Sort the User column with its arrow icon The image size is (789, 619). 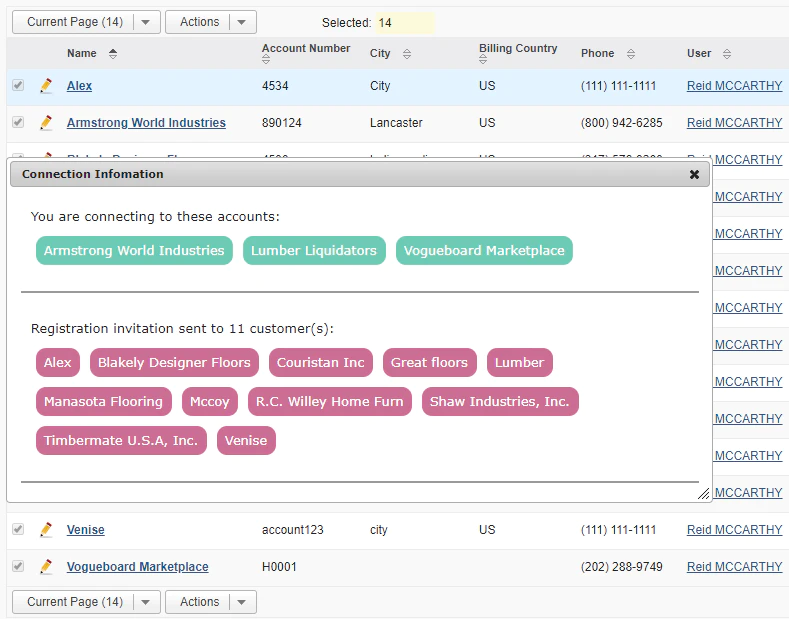[x=727, y=54]
